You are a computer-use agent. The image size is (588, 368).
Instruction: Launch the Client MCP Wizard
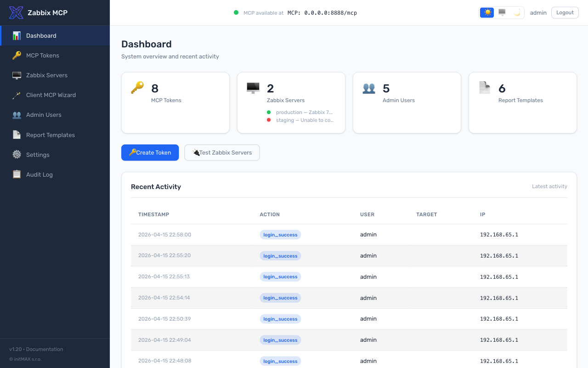coord(55,95)
